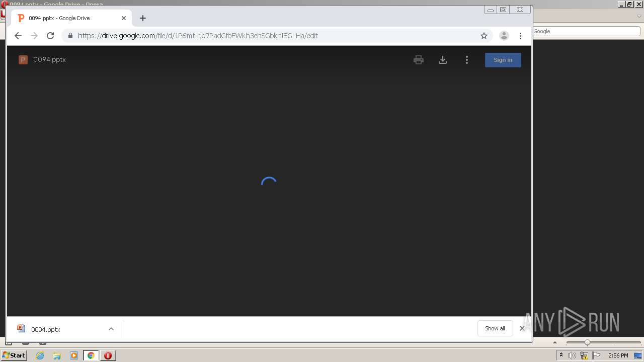Go forward in browser history
The width and height of the screenshot is (644, 362).
pos(34,36)
